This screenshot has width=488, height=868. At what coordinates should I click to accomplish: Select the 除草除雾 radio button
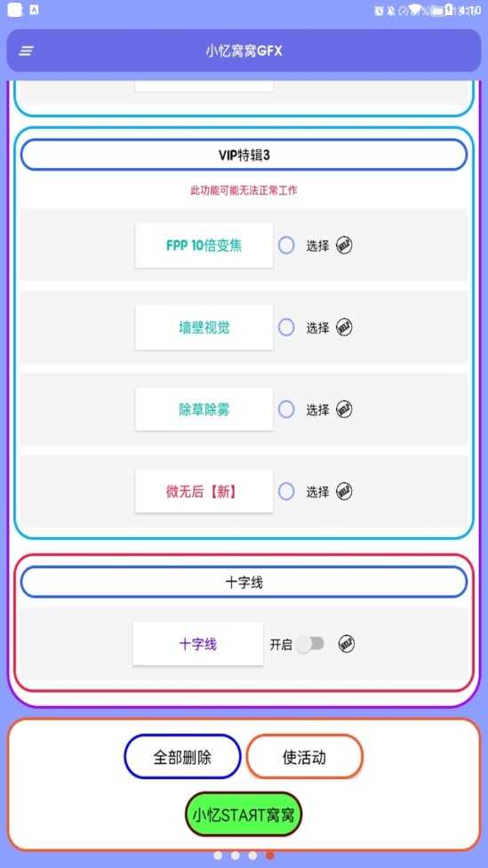[x=286, y=409]
